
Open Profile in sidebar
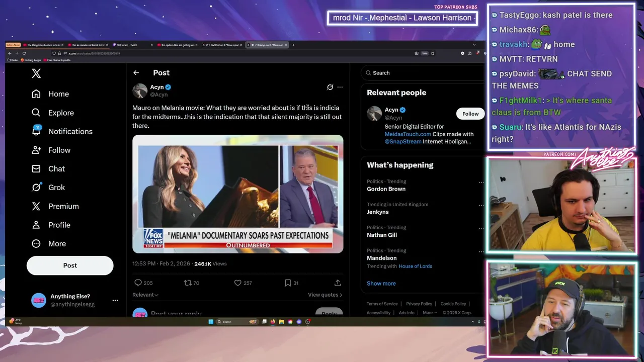pos(51,225)
